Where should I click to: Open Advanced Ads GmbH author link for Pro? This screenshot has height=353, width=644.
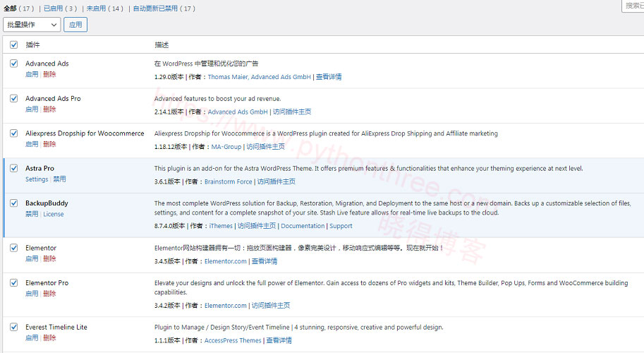(238, 112)
